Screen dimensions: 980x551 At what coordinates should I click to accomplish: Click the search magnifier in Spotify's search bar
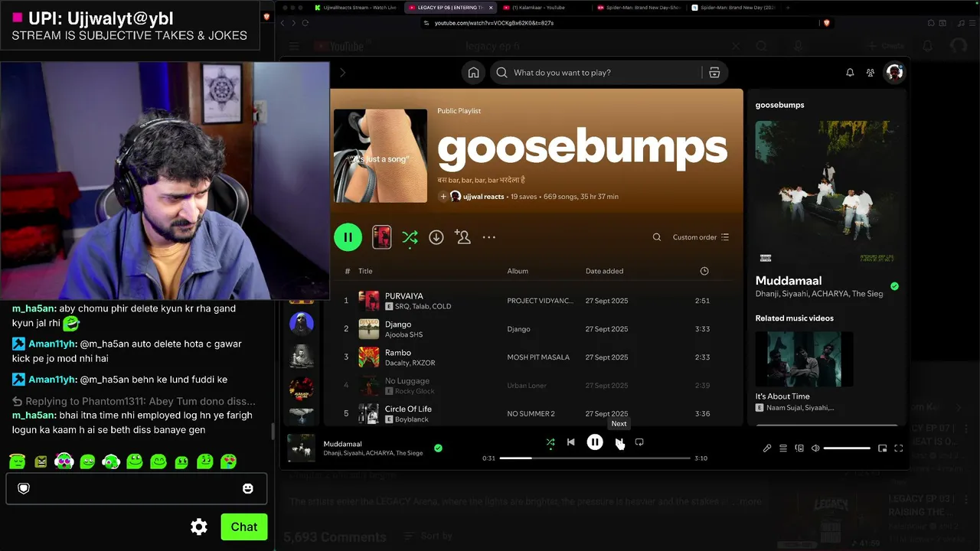coord(501,73)
